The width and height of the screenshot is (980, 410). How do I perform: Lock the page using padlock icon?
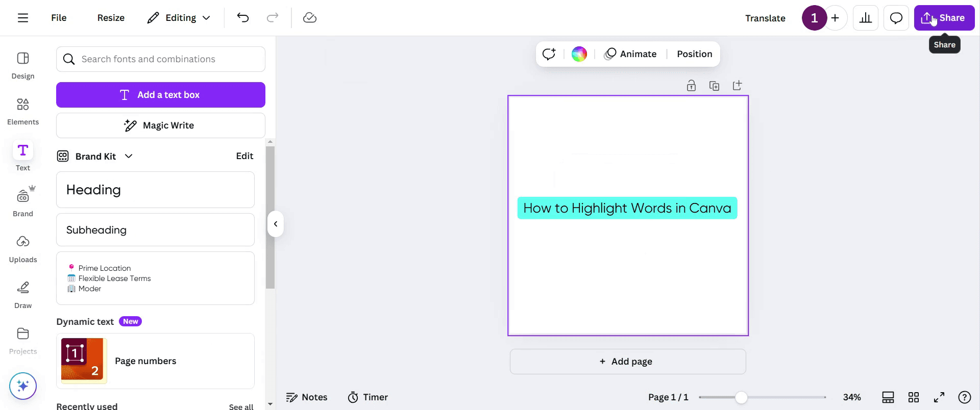click(x=691, y=86)
